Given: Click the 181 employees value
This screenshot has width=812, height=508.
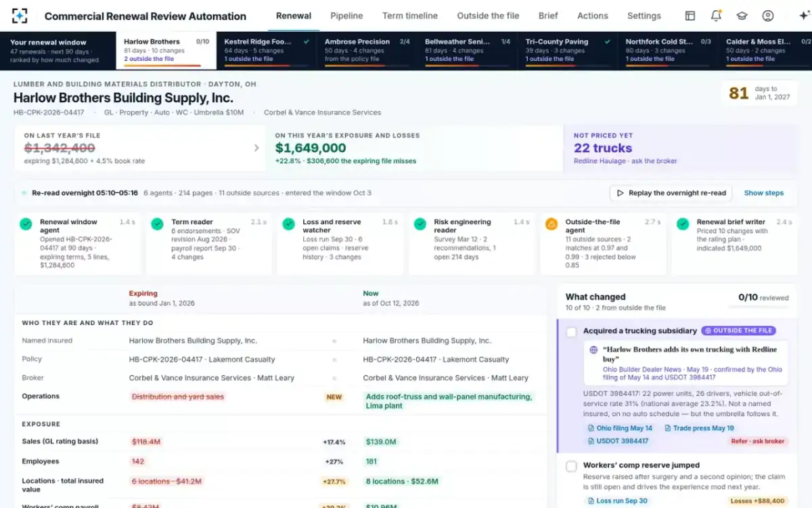Looking at the screenshot, I should [x=371, y=461].
